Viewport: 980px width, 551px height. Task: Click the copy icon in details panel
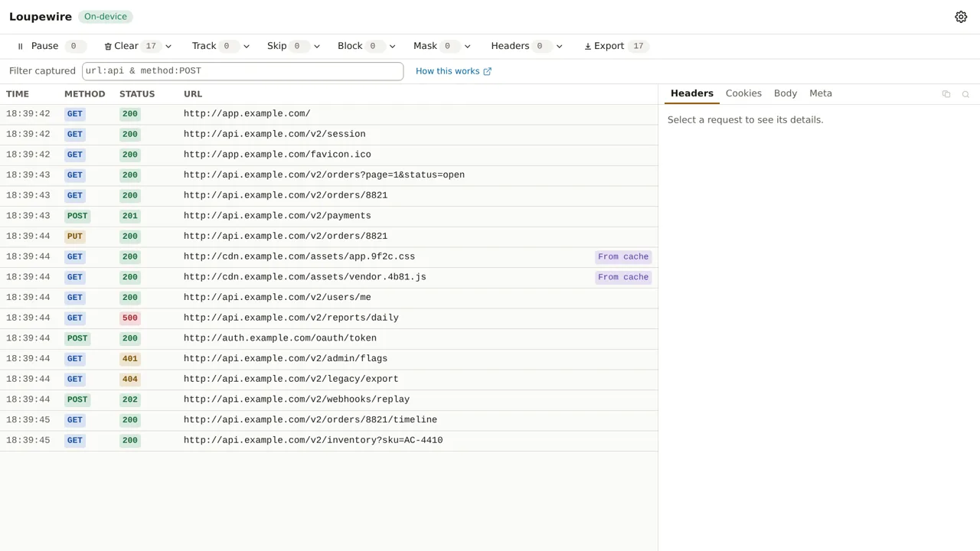point(946,94)
